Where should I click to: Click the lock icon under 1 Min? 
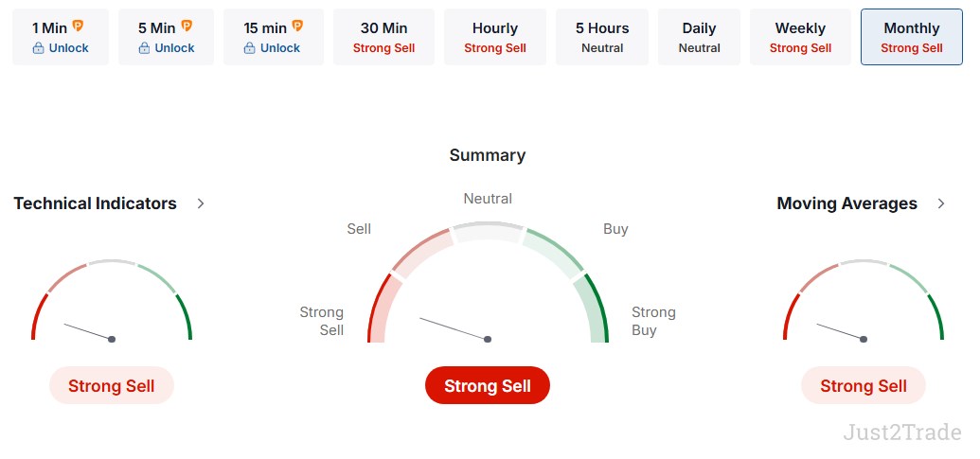38,48
